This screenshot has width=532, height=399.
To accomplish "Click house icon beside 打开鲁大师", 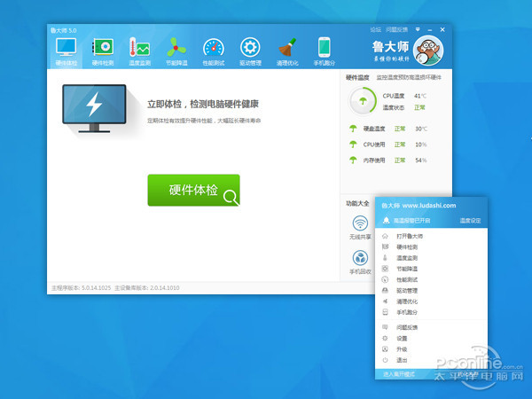I will click(385, 236).
